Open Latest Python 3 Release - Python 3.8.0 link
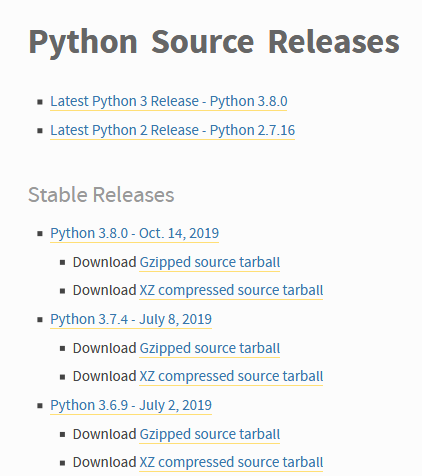The width and height of the screenshot is (422, 476). (169, 101)
